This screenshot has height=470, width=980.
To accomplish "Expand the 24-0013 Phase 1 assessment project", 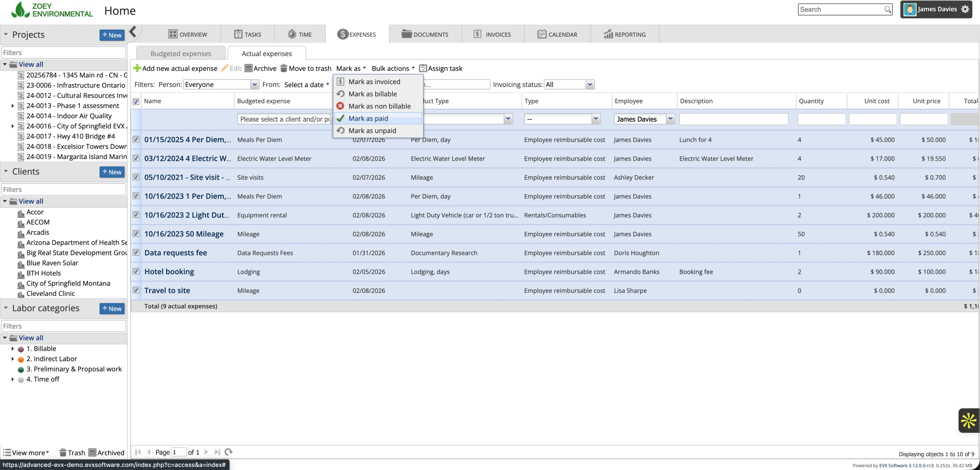I will tap(13, 106).
